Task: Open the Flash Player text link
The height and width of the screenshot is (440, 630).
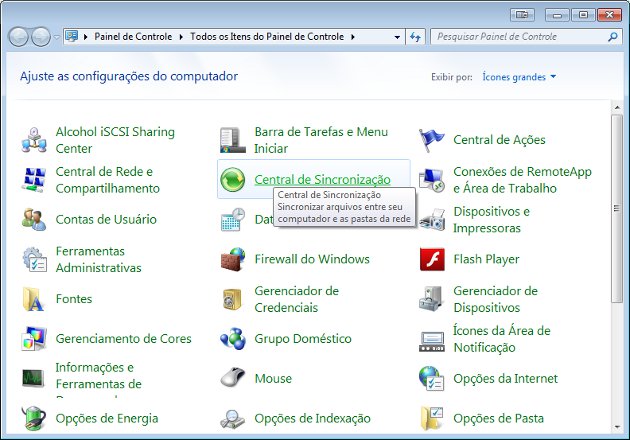Action: tap(486, 259)
